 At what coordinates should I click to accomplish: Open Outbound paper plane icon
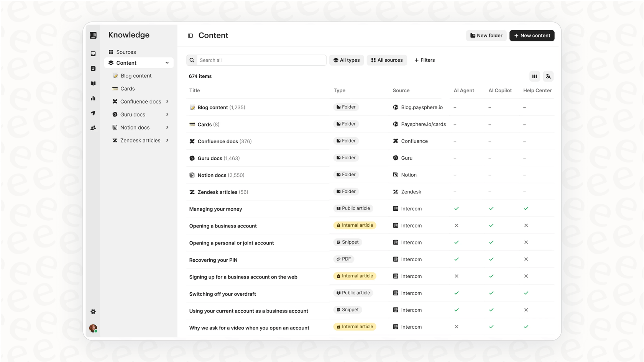pos(93,113)
